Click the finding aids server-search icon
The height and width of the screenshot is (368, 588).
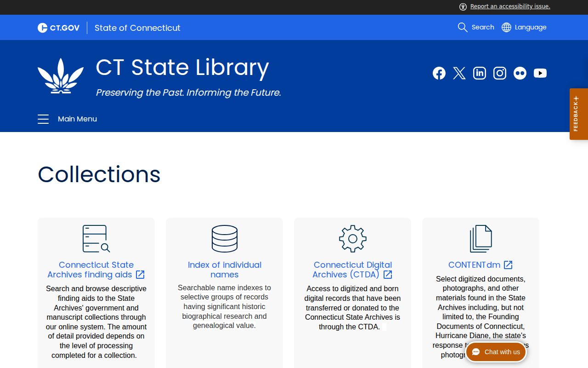(96, 239)
